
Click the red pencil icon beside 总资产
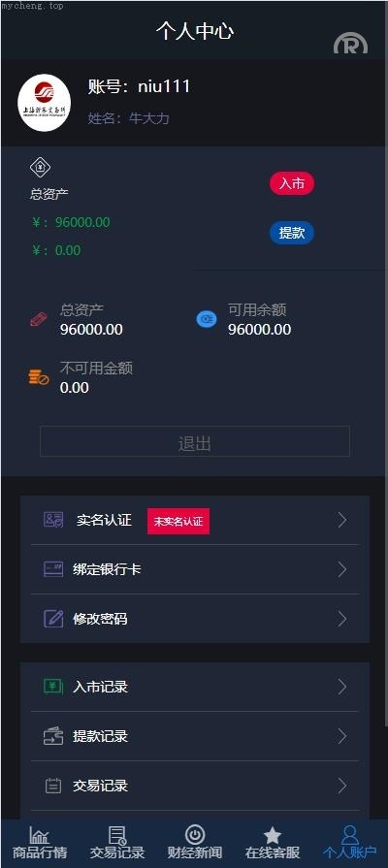pos(38,319)
